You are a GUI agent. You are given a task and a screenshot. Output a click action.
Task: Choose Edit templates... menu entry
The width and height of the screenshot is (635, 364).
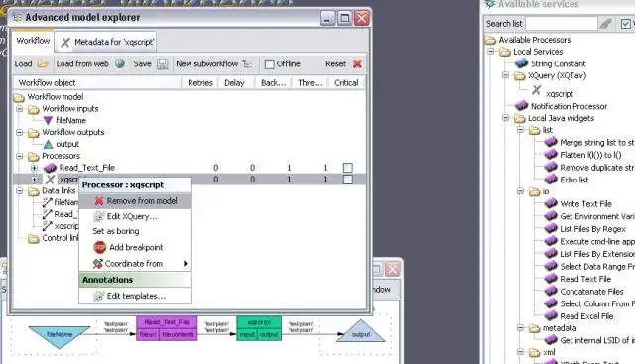click(135, 296)
